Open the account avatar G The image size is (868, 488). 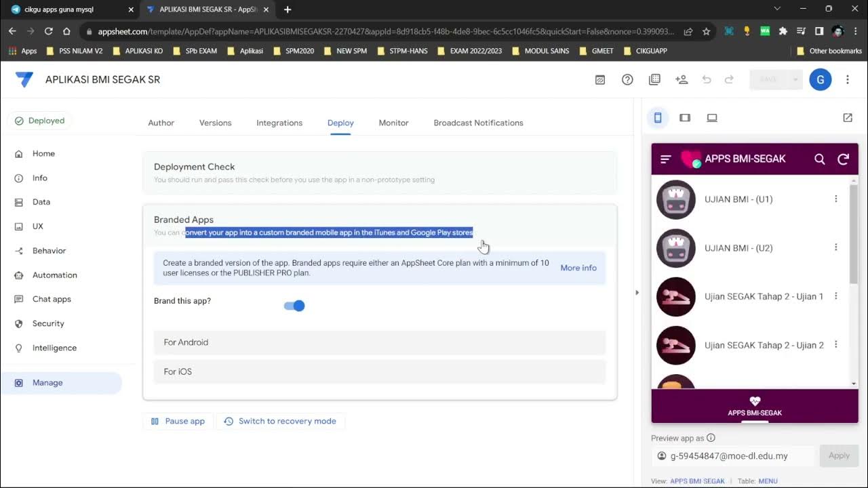820,79
